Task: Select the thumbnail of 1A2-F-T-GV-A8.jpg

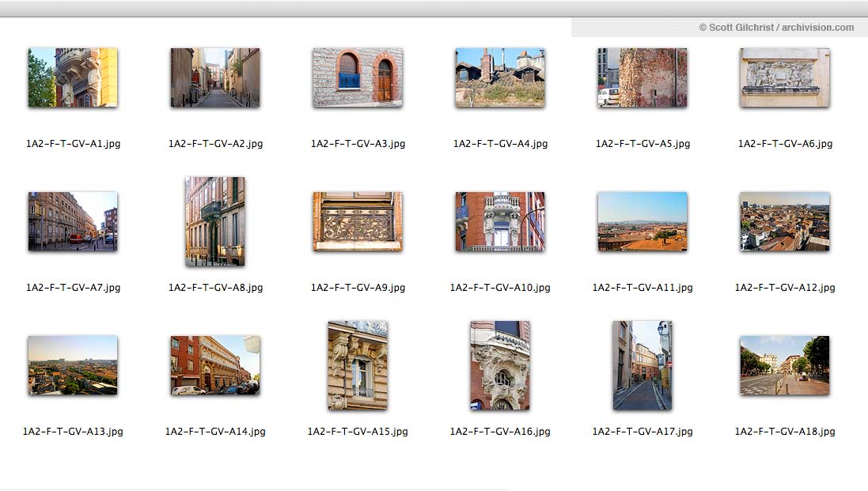Action: 215,221
